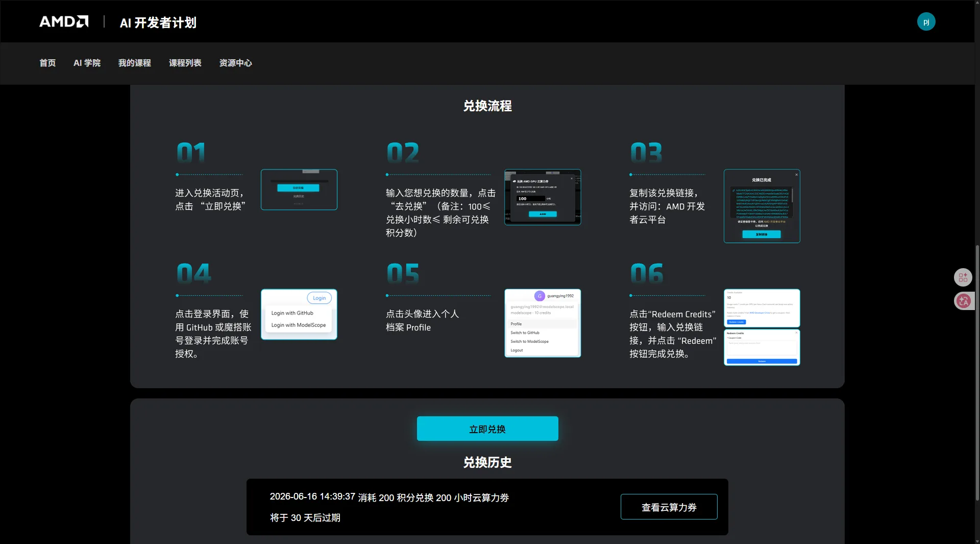
Task: Click step 02 text 输入您想兑换的数量
Action: pyautogui.click(x=440, y=212)
